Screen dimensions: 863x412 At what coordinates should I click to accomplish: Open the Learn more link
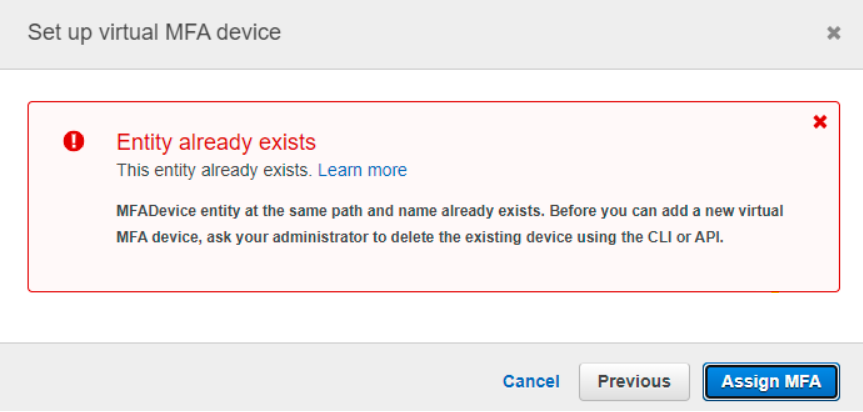(x=363, y=170)
